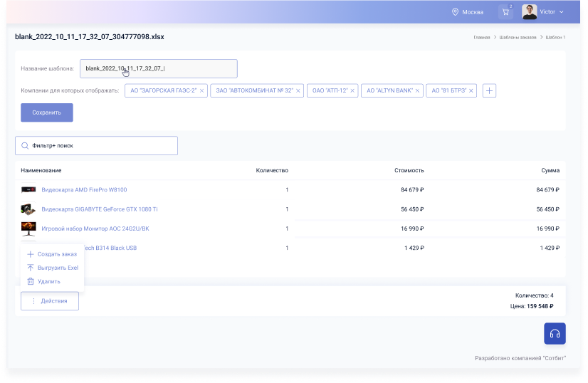Remove the ЗАО "АВТОКОМБИНАТ № 32" tag
This screenshot has height=383, width=588.
click(298, 91)
